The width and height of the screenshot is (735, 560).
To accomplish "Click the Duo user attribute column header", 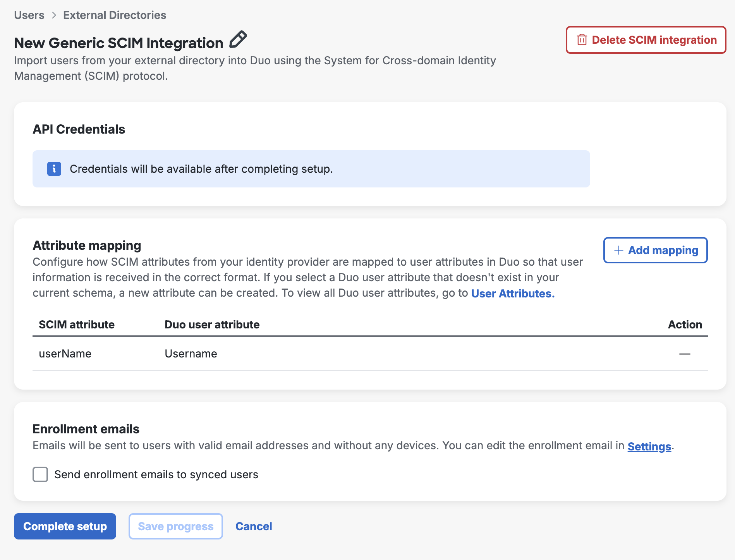I will pos(212,325).
